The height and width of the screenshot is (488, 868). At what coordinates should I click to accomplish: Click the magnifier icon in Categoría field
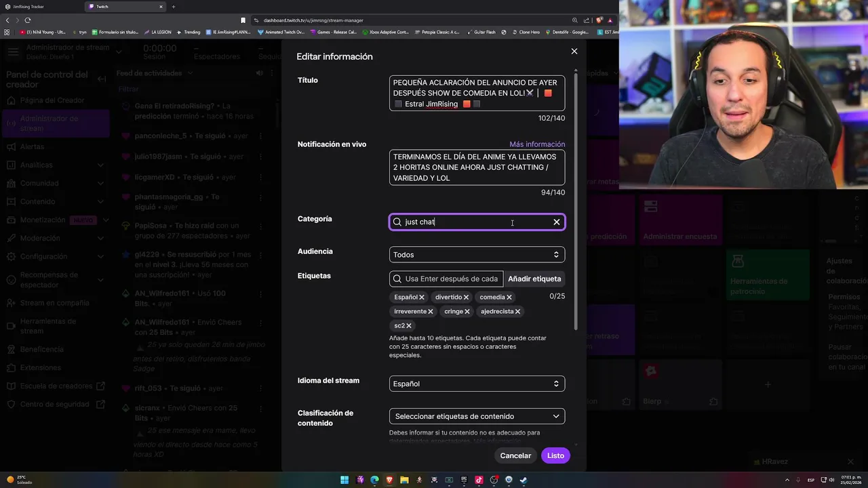click(397, 222)
